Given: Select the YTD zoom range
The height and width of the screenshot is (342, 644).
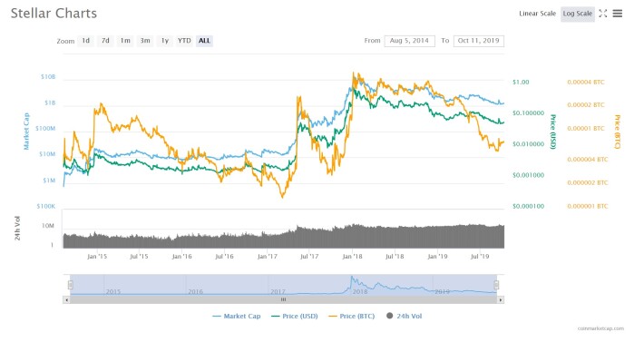Looking at the screenshot, I should pos(184,41).
